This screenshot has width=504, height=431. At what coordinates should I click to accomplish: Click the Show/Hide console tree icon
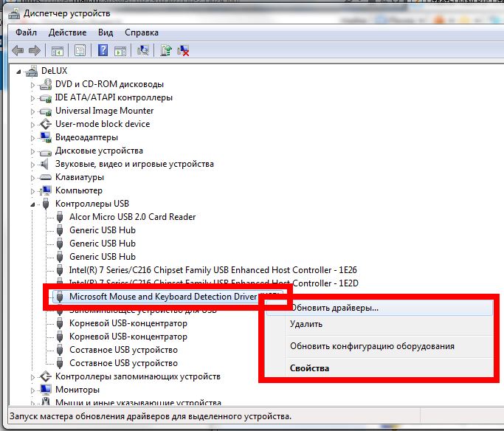click(57, 51)
